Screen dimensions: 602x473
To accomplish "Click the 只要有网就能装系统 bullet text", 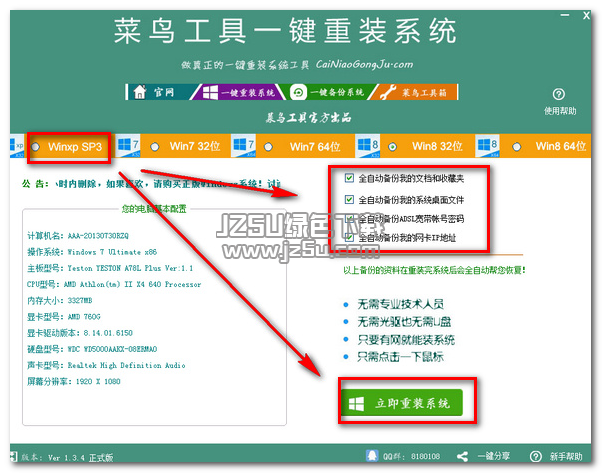I will pyautogui.click(x=406, y=339).
